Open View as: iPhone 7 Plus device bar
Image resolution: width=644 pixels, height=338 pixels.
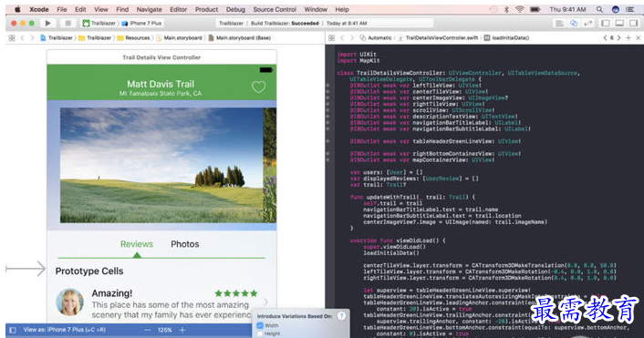(65, 330)
